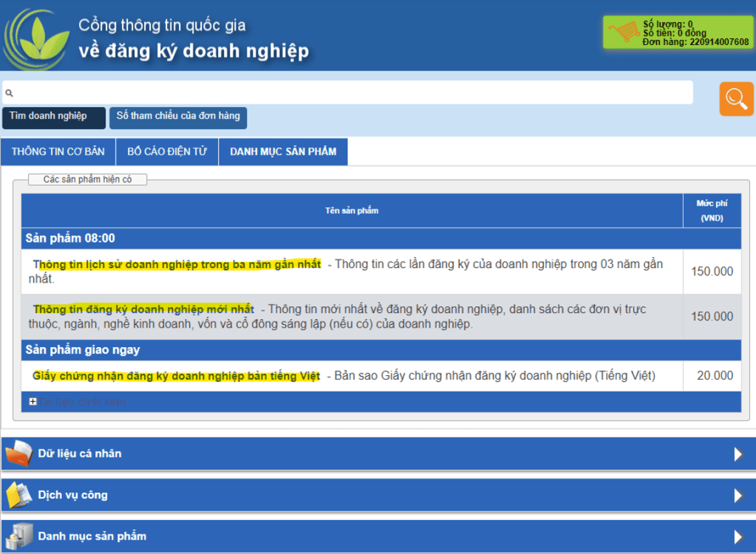The height and width of the screenshot is (554, 756).
Task: Expand Danh mục sản phẩm section arrow
Action: [x=738, y=536]
